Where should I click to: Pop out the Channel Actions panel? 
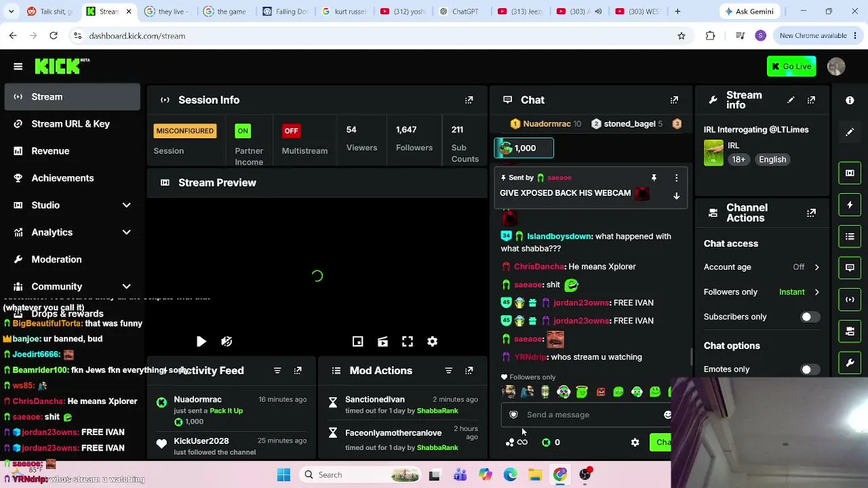pos(811,213)
